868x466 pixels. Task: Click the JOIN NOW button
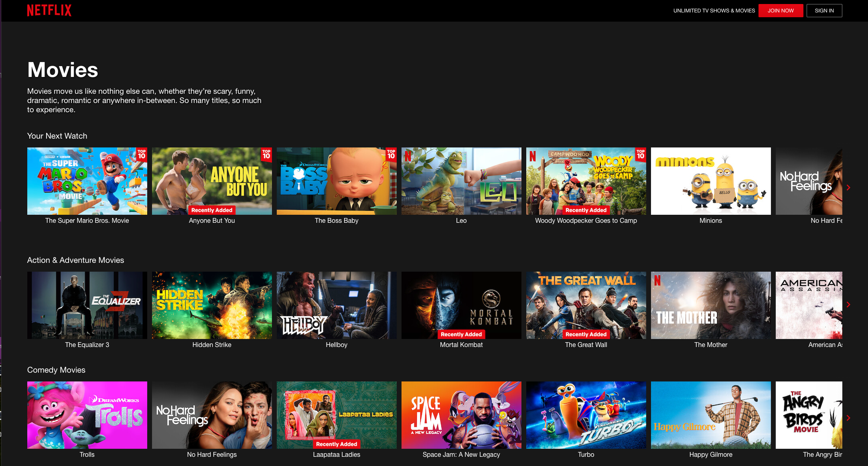click(781, 10)
